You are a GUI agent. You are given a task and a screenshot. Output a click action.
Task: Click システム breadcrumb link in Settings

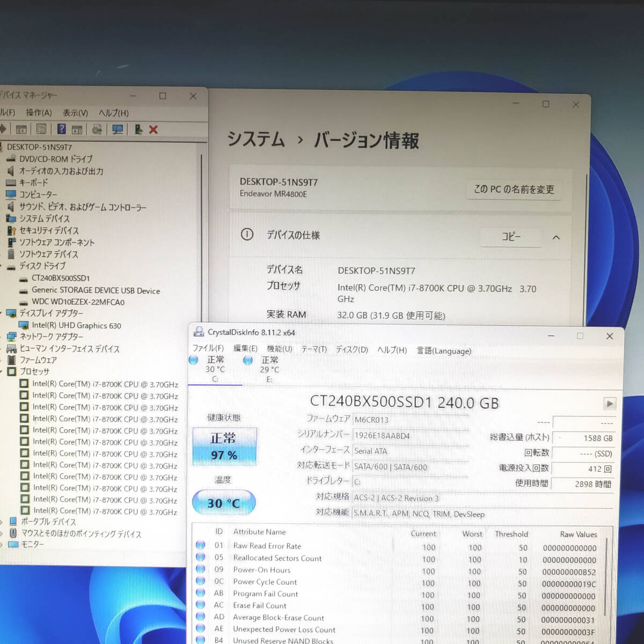point(256,140)
